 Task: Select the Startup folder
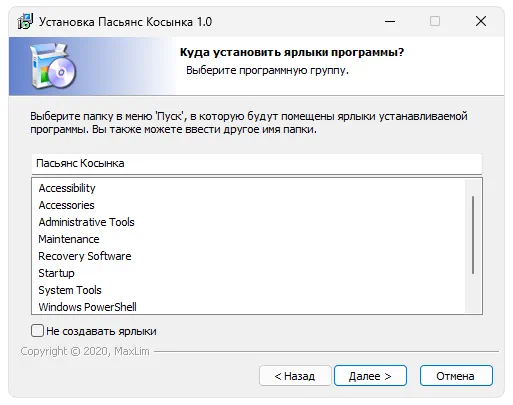tap(57, 273)
